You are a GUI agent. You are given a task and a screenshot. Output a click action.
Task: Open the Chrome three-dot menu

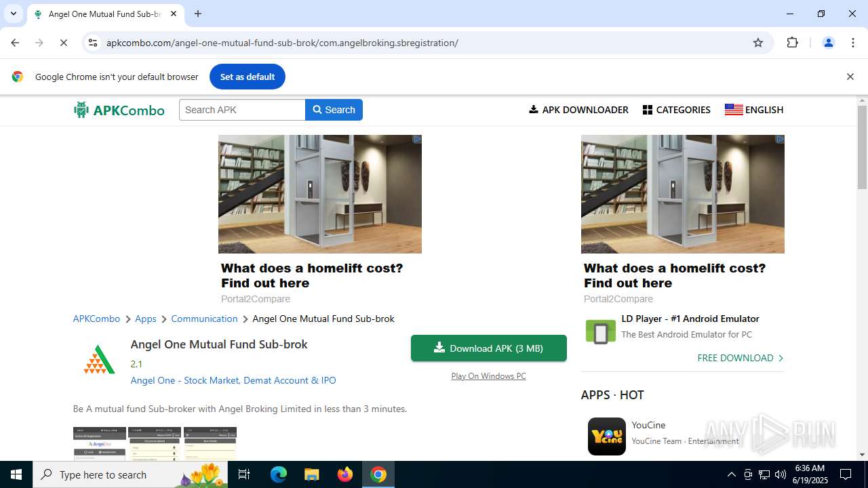click(853, 43)
